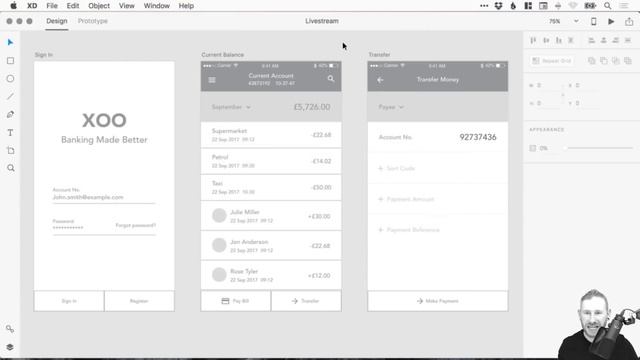This screenshot has height=360, width=640.
Task: Select the Line tool
Action: 10,96
